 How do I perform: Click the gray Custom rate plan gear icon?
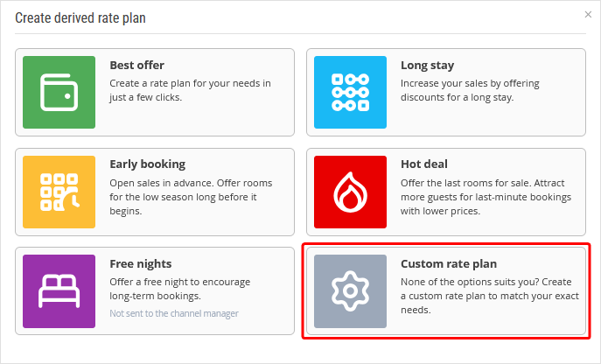pos(350,290)
